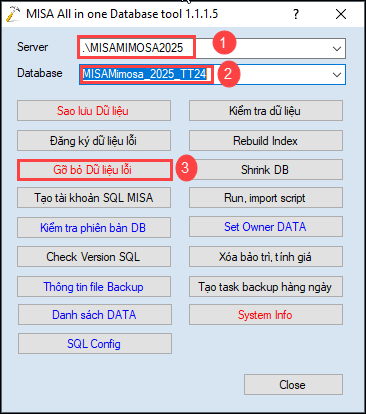The width and height of the screenshot is (366, 414).
Task: Open Danh sách DATA
Action: 95,315
